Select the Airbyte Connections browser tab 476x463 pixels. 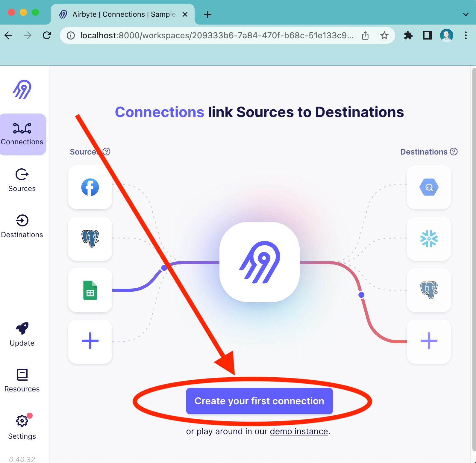tap(123, 14)
